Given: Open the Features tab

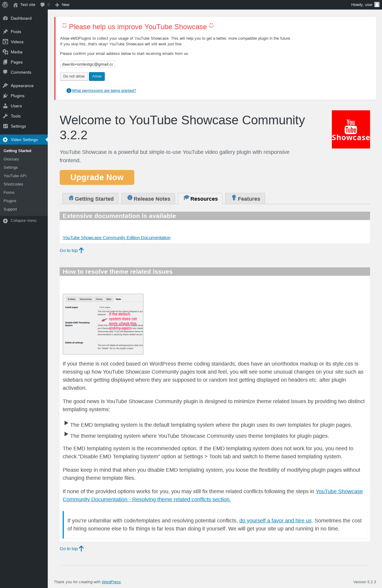Looking at the screenshot, I should (245, 199).
